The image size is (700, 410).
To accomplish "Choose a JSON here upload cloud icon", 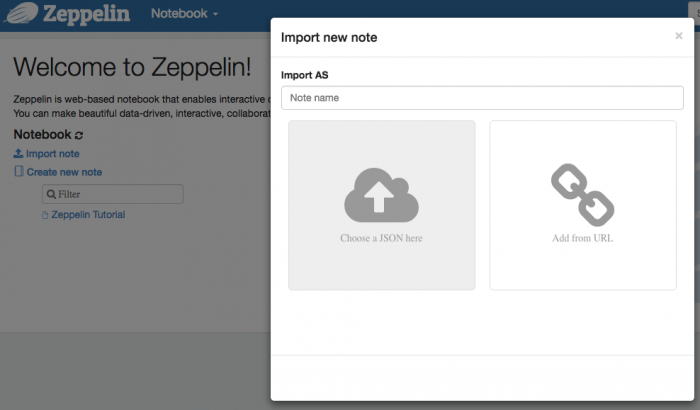I will coord(381,195).
